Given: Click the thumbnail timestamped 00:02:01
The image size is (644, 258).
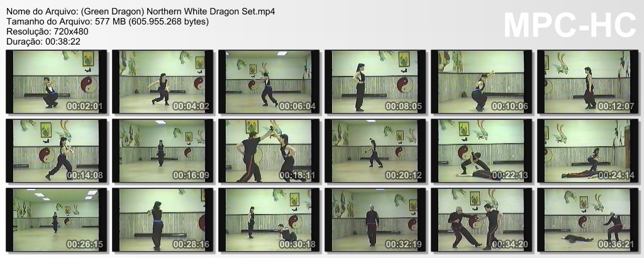Looking at the screenshot, I should [x=56, y=82].
